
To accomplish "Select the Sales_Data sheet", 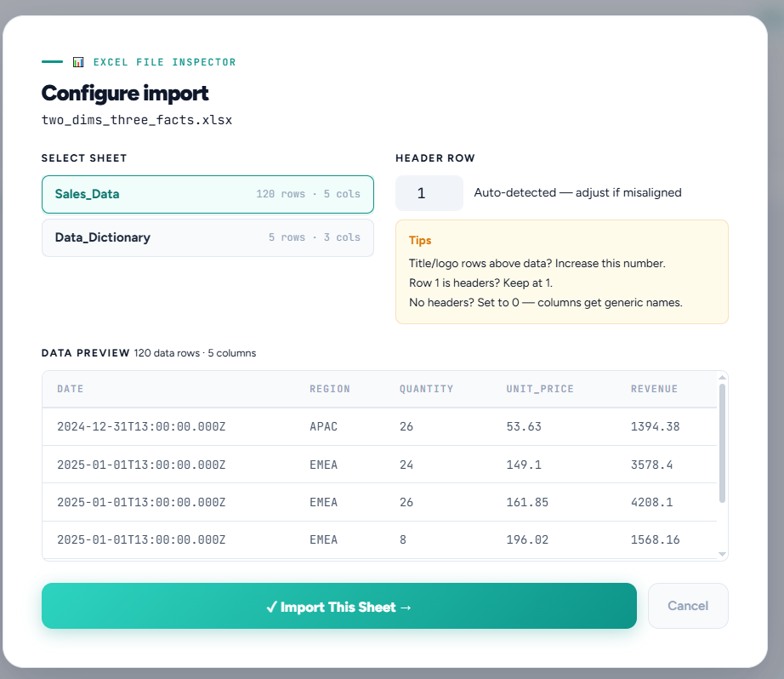I will [x=207, y=194].
